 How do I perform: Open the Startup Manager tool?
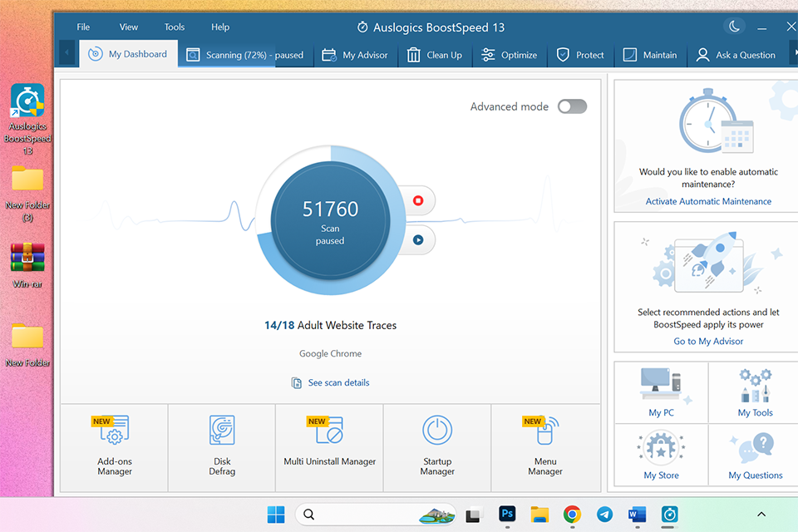(437, 447)
